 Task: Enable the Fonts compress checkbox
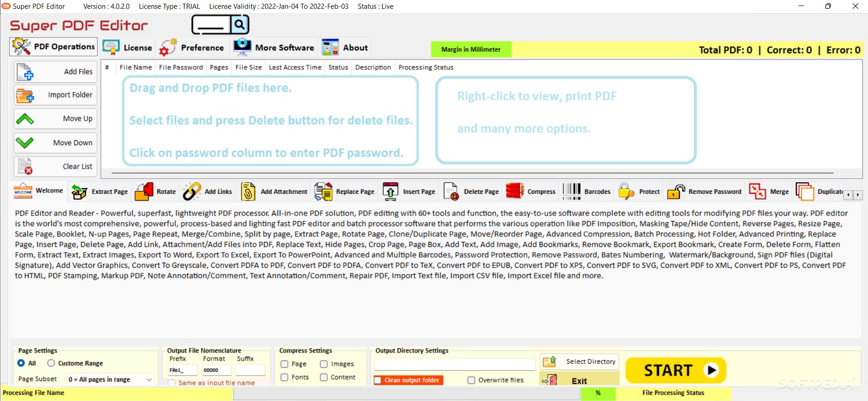284,377
